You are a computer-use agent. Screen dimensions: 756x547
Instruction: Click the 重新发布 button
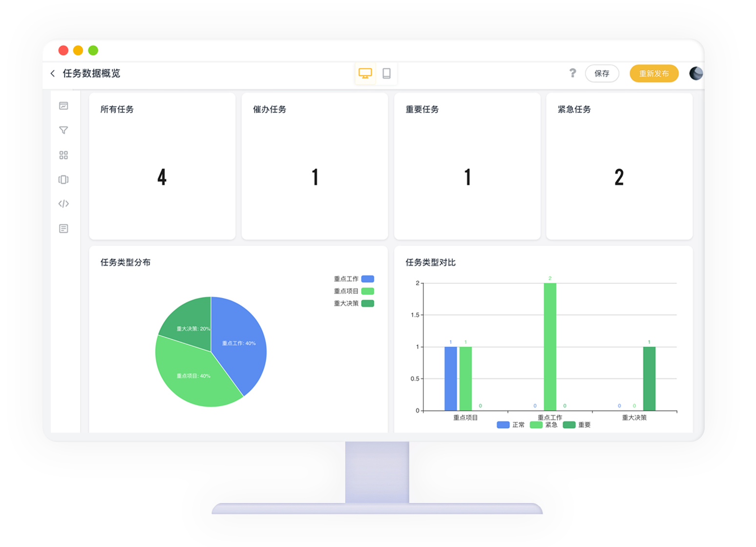tap(654, 74)
